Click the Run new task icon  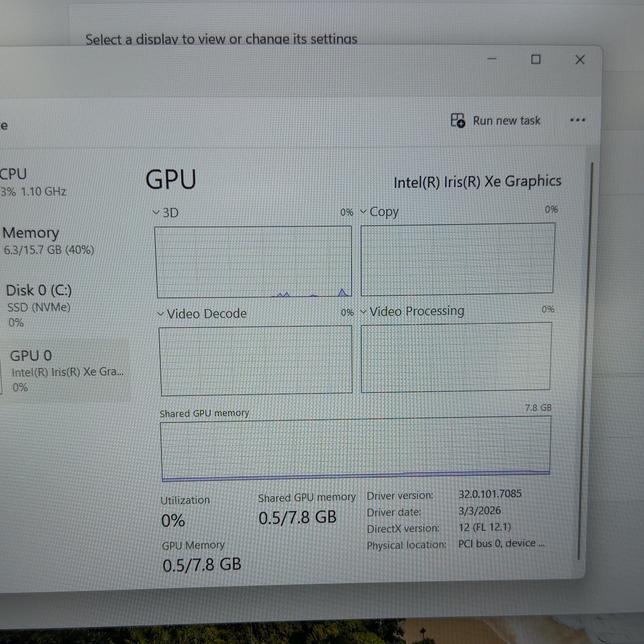(x=458, y=121)
